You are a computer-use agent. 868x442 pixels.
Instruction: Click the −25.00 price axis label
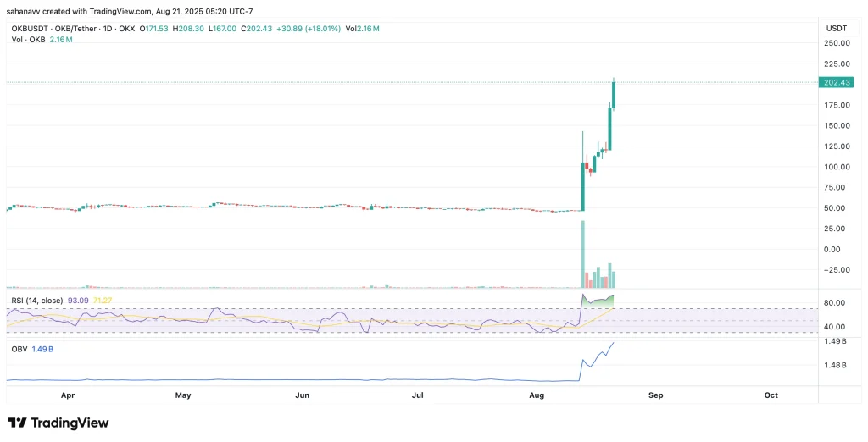(837, 270)
